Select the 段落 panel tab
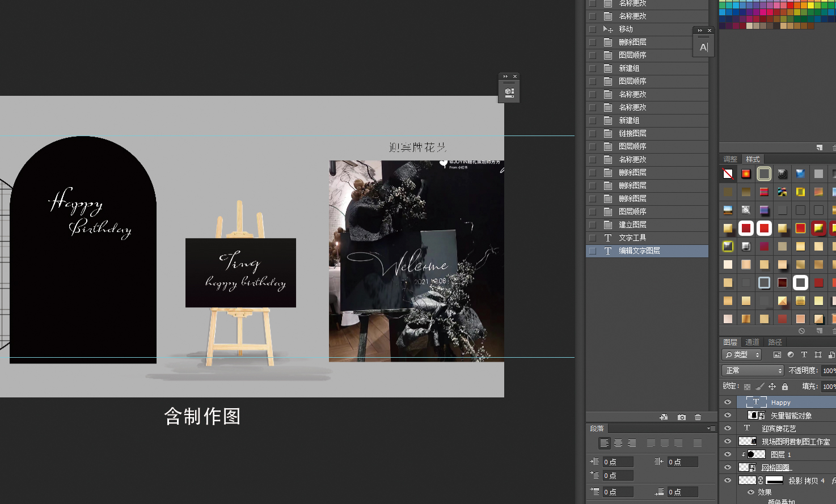This screenshot has width=836, height=504. point(597,429)
